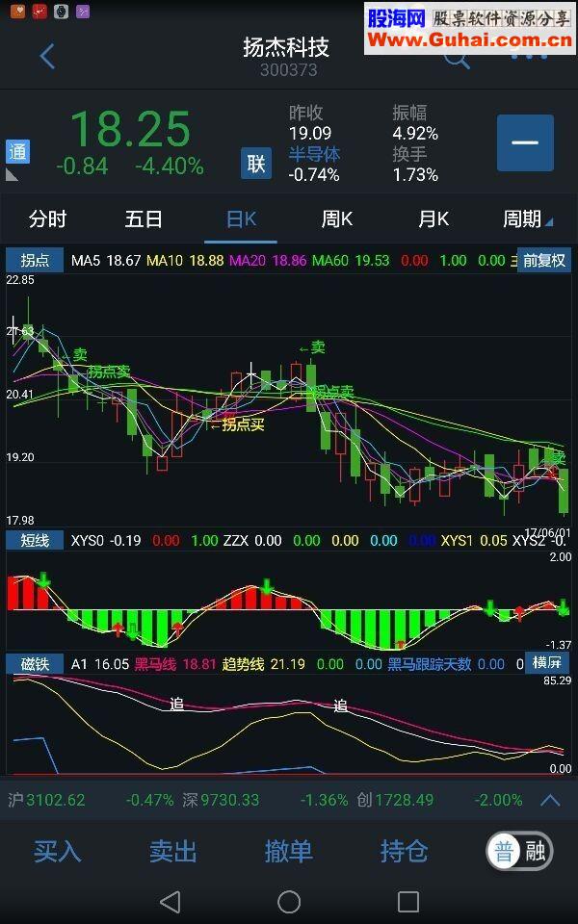This screenshot has height=924, width=578.
Task: Tap the 创 1728.49 index text
Action: (395, 800)
